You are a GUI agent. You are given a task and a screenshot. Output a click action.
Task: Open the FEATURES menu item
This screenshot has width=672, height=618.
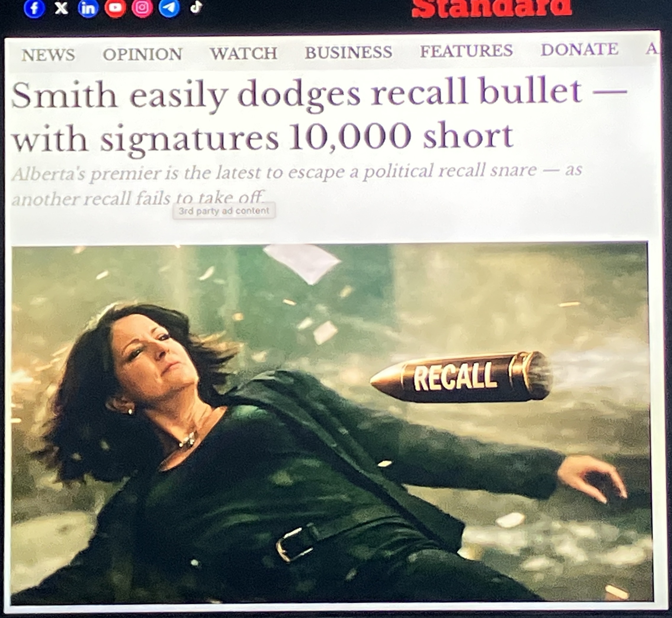[x=466, y=51]
